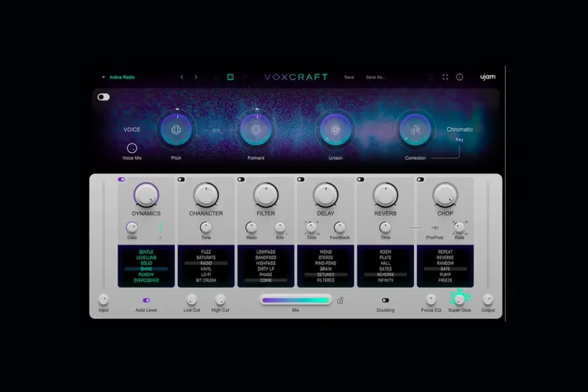The width and height of the screenshot is (588, 392).
Task: Click the notification bell icon
Action: [431, 77]
